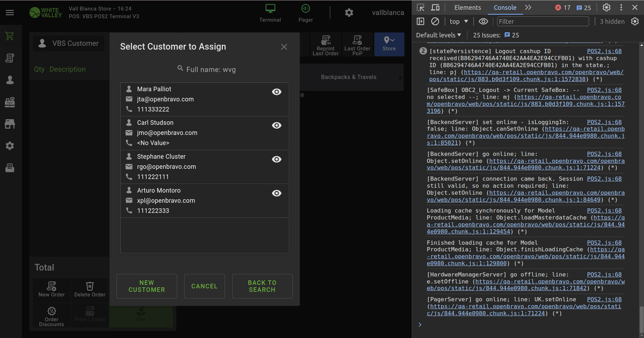The width and height of the screenshot is (644, 338).
Task: Click the Terminal monitor icon
Action: tap(270, 9)
